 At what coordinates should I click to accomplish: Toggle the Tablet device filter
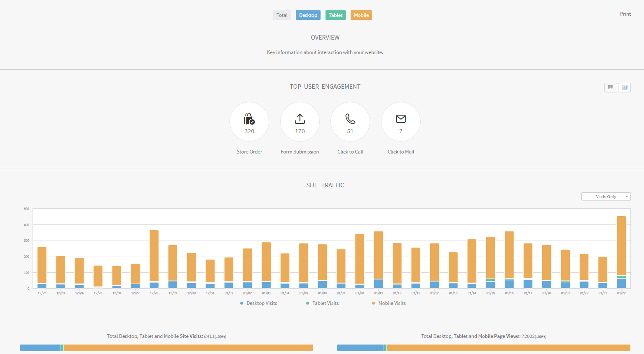[x=335, y=15]
